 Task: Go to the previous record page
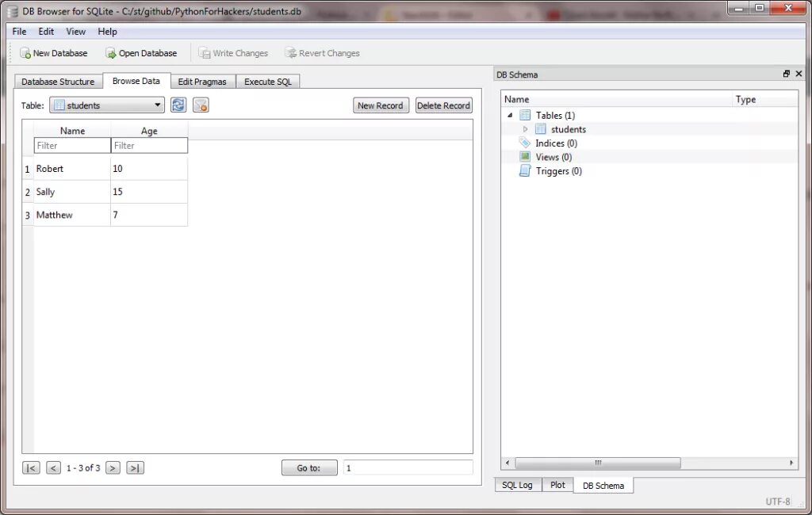[x=53, y=468]
